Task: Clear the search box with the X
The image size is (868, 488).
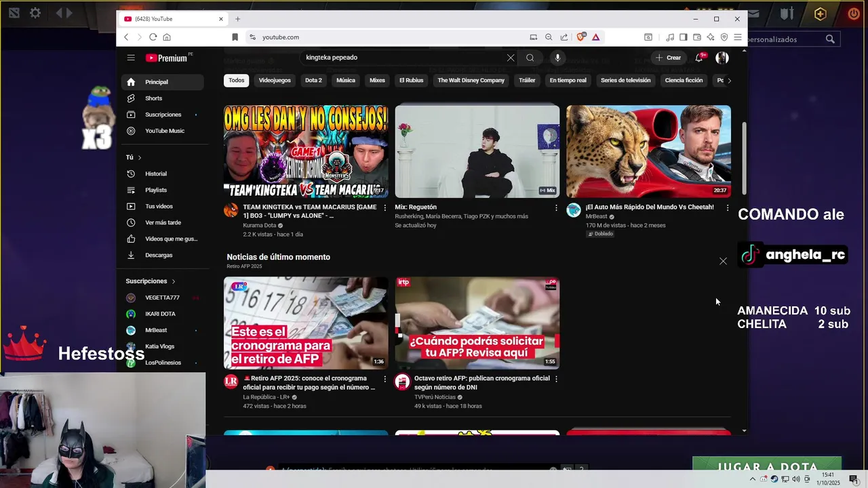Action: (511, 58)
